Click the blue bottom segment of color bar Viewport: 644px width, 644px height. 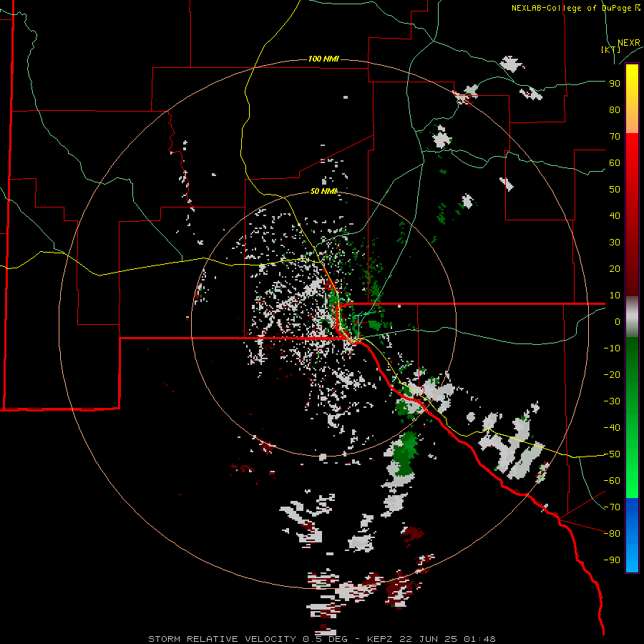coord(632,535)
